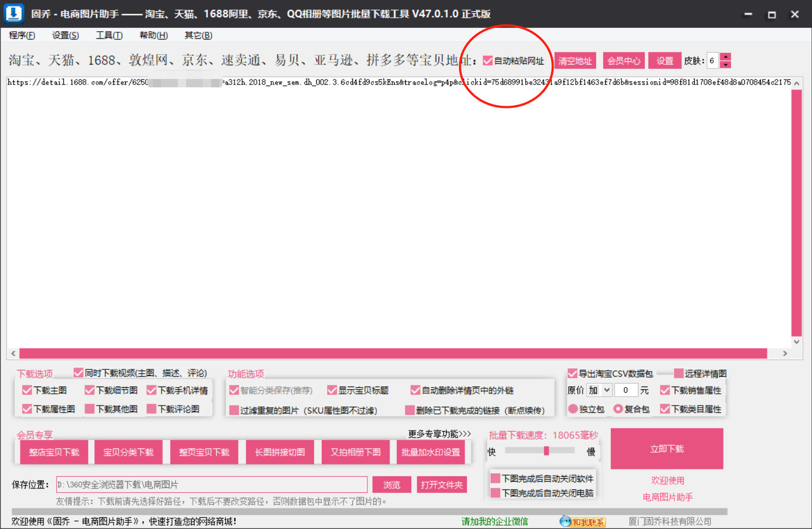Toggle 自动粘贴网址 checkbox
The width and height of the screenshot is (812, 529).
click(x=487, y=61)
